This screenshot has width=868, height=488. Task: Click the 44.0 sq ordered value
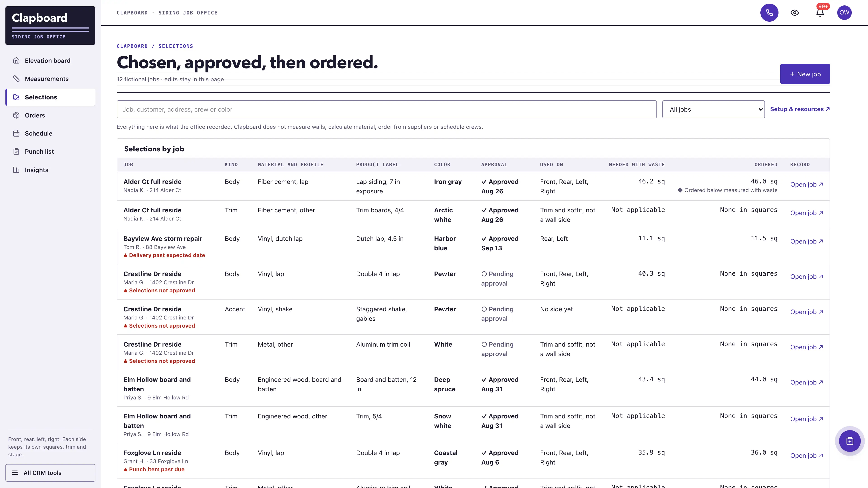point(764,379)
